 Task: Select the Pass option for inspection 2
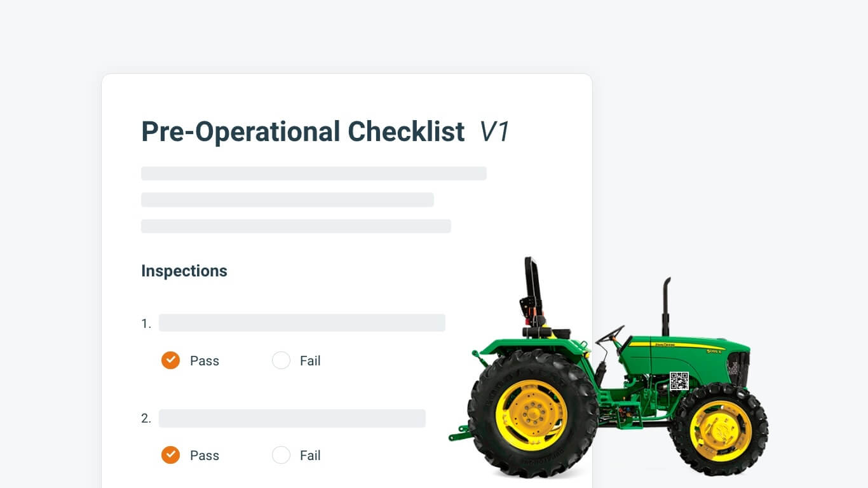pyautogui.click(x=170, y=455)
